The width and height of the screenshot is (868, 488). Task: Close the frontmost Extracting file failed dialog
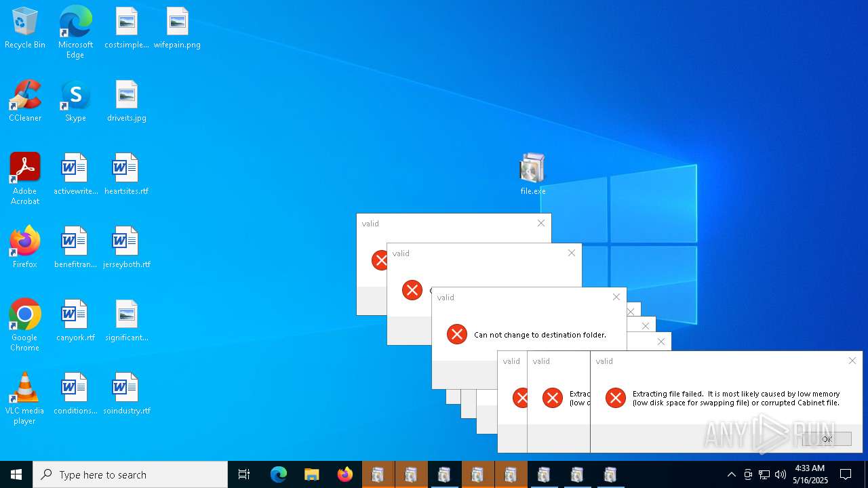tap(852, 361)
